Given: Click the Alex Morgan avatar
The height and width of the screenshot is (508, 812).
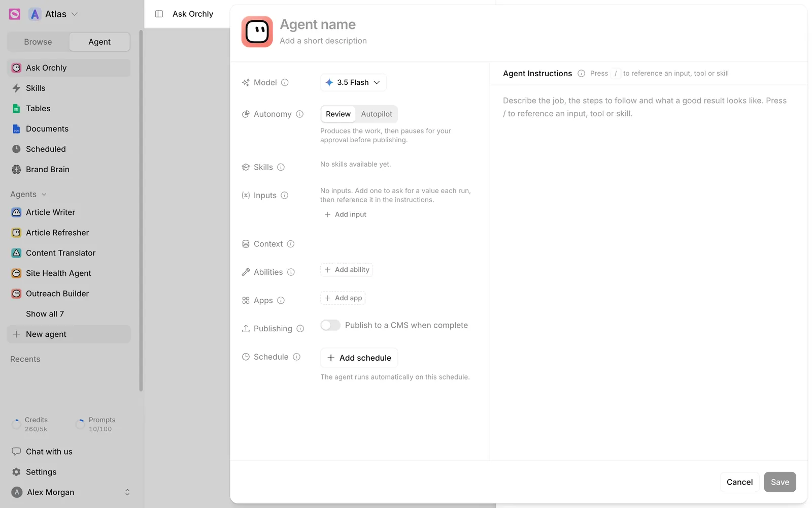Looking at the screenshot, I should pyautogui.click(x=17, y=492).
